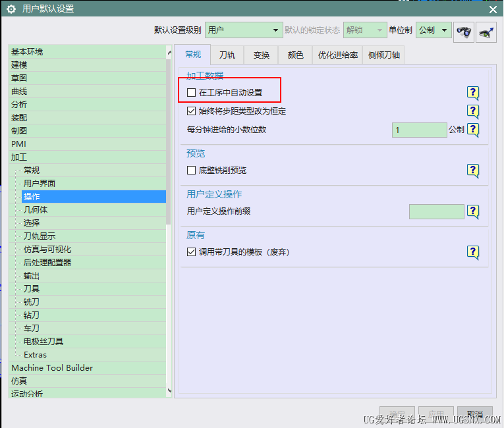Select 电极丝刀具 under 加工
This screenshot has height=428, width=504.
[x=94, y=342]
